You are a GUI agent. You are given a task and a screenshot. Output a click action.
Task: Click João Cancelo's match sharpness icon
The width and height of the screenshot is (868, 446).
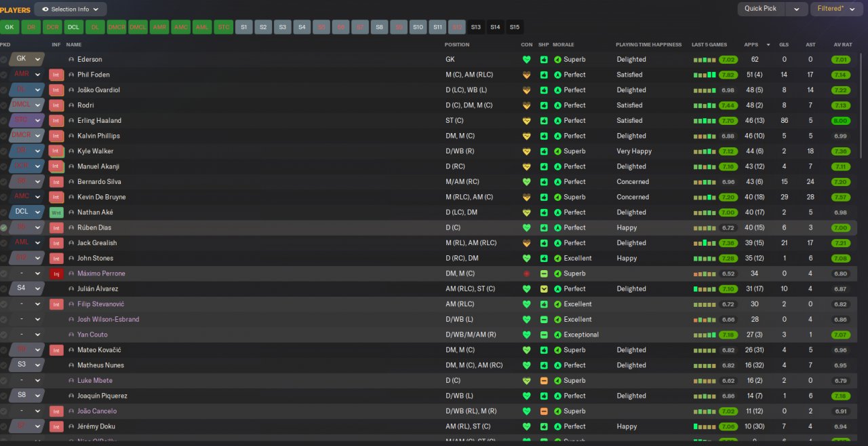(x=544, y=411)
